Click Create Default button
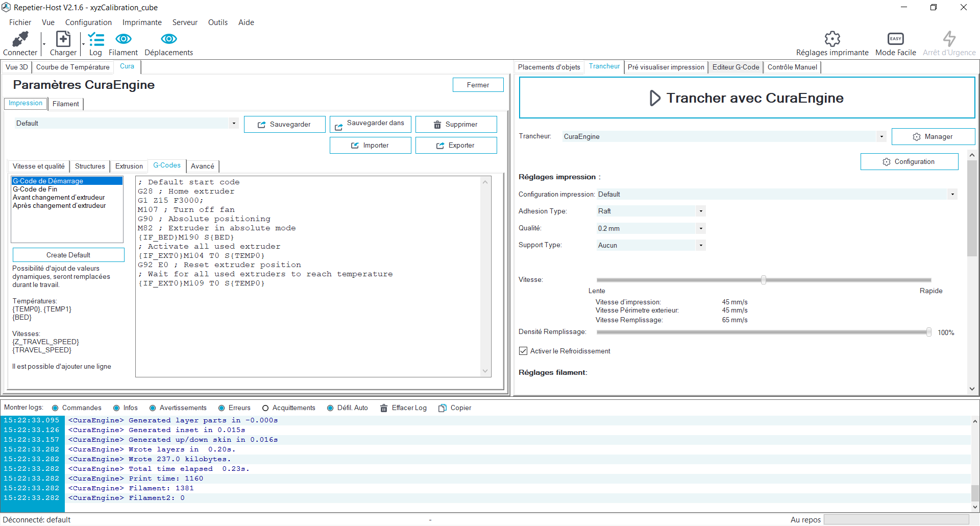980x526 pixels. [x=68, y=255]
